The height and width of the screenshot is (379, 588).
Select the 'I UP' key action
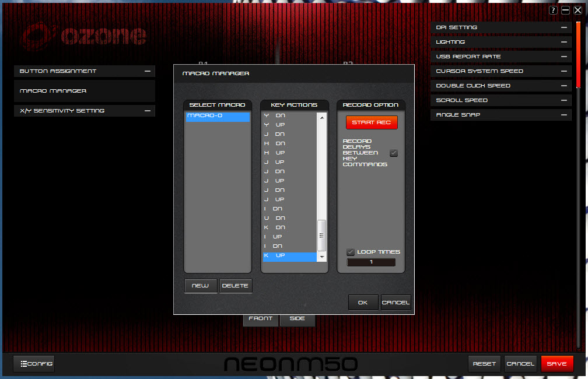(290, 237)
